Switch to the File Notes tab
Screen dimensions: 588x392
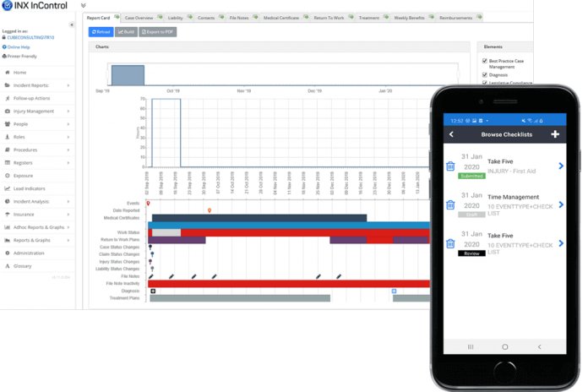243,18
